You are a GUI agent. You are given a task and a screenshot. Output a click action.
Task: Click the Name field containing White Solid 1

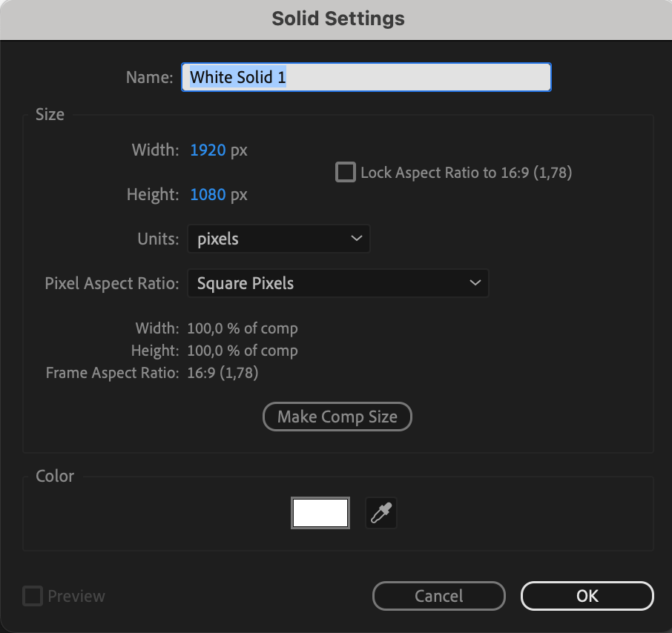pyautogui.click(x=366, y=77)
